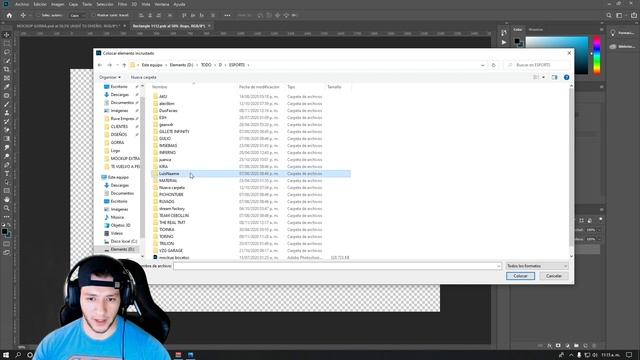Click the Colocar button
This screenshot has height=360, width=640.
tap(520, 276)
